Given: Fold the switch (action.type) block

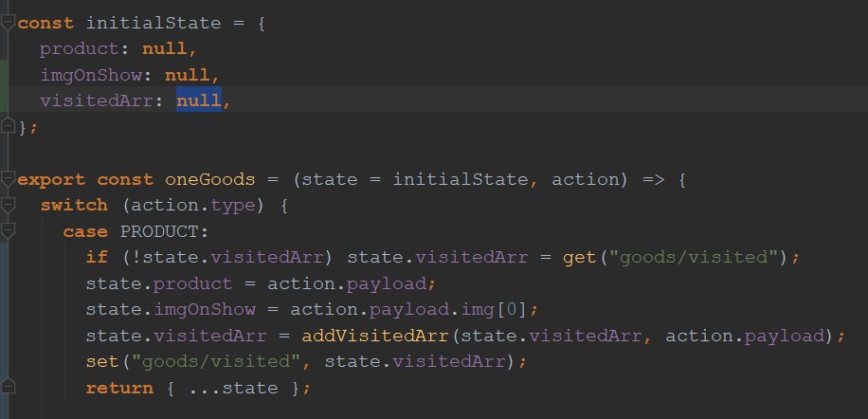Looking at the screenshot, I should [8, 205].
